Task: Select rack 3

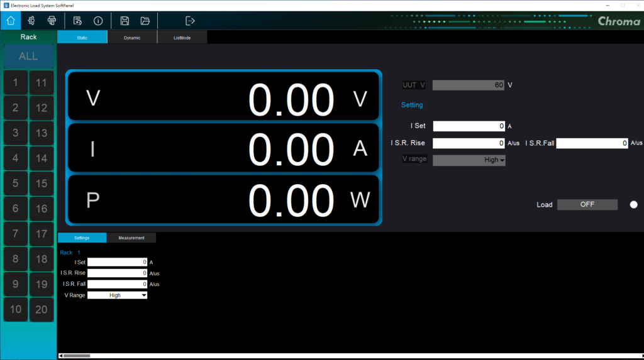Action: (16, 133)
